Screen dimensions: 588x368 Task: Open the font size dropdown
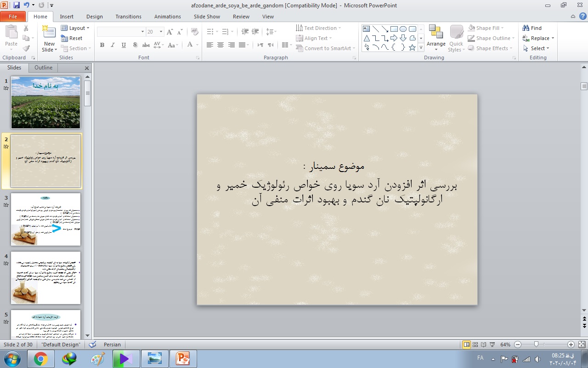[161, 32]
